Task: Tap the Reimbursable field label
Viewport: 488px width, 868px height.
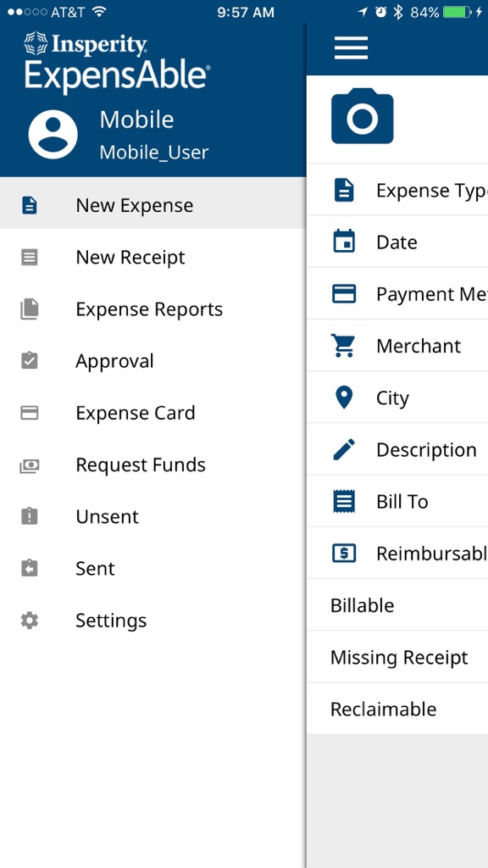Action: click(431, 553)
